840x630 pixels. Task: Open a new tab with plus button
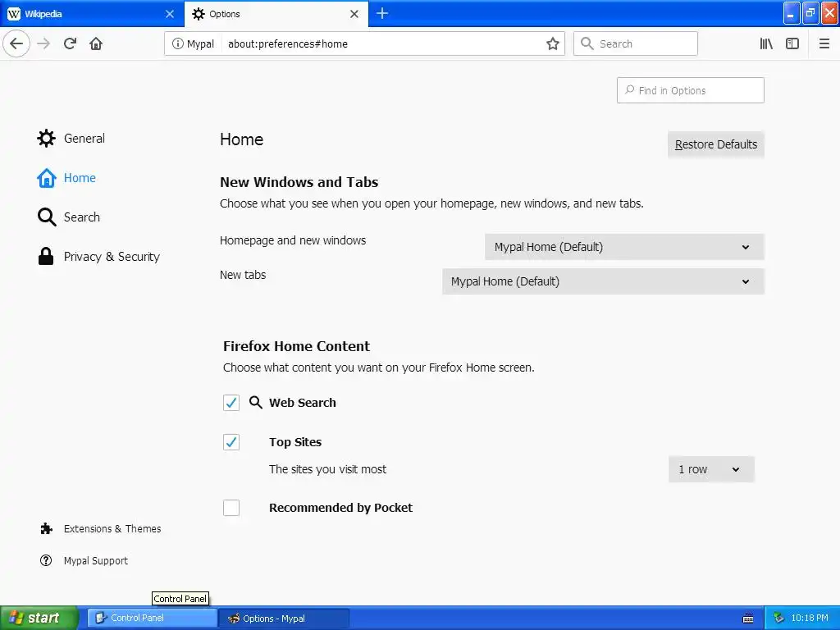click(x=382, y=13)
